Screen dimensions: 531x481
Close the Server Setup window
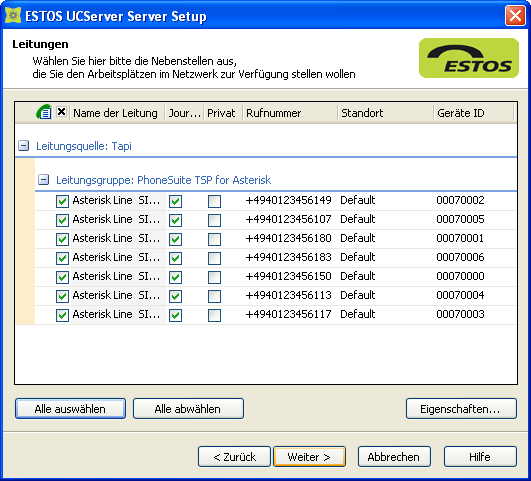pyautogui.click(x=515, y=16)
